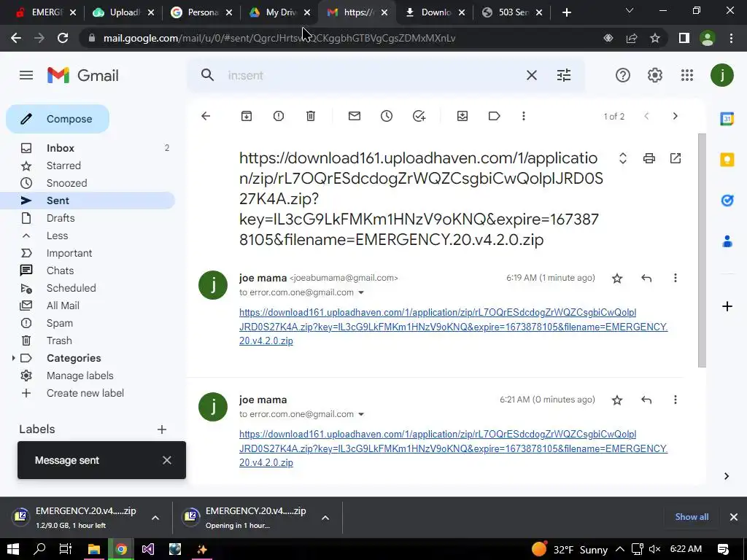Go back to the Sent list

pos(206,116)
